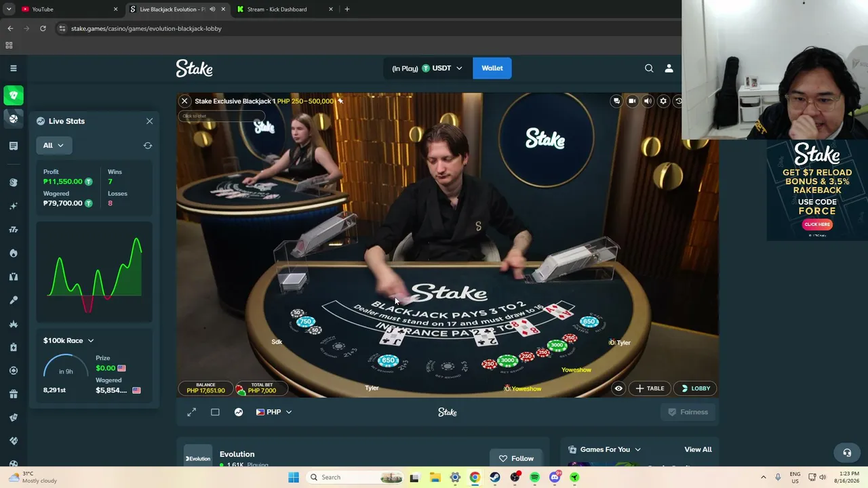Click the Stake logo in the header

point(195,68)
